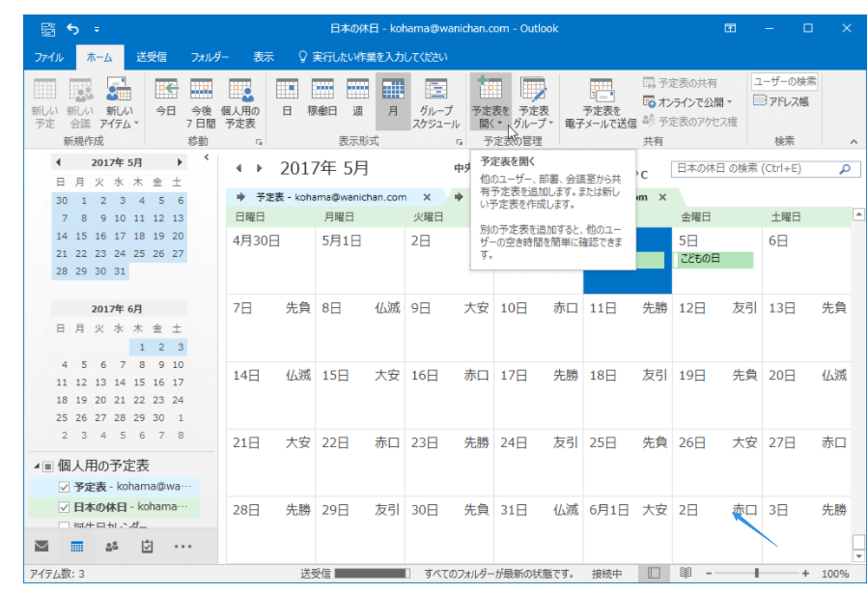
Task: Click the zoom in (+) button
Action: (x=805, y=574)
